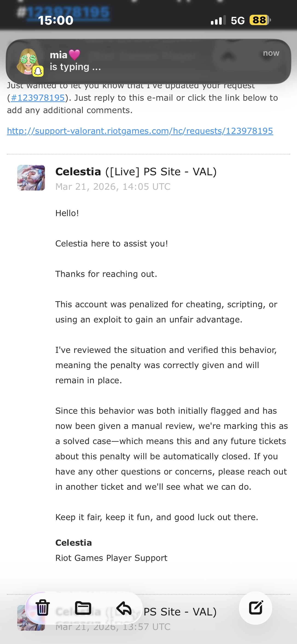Tap the battery indicator showing 88
Screen dimensions: 297x644
[259, 20]
